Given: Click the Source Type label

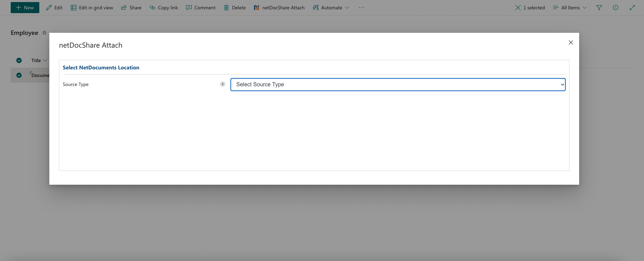Looking at the screenshot, I should tap(76, 84).
